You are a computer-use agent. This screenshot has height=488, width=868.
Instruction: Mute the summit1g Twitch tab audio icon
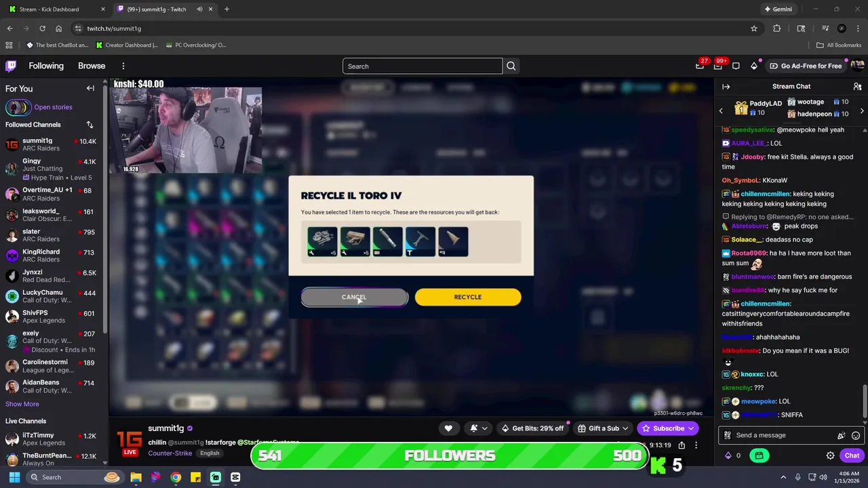tap(199, 9)
